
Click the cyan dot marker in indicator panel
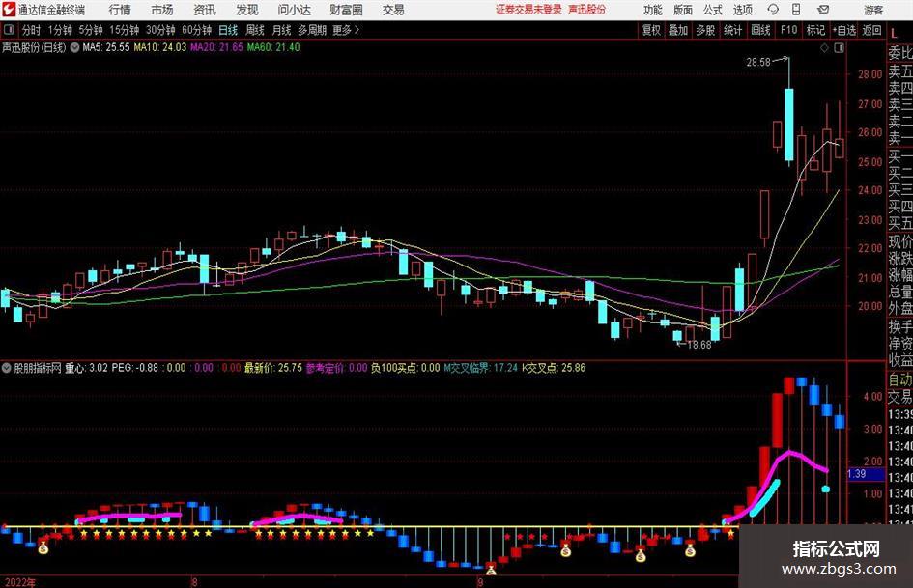coord(826,489)
